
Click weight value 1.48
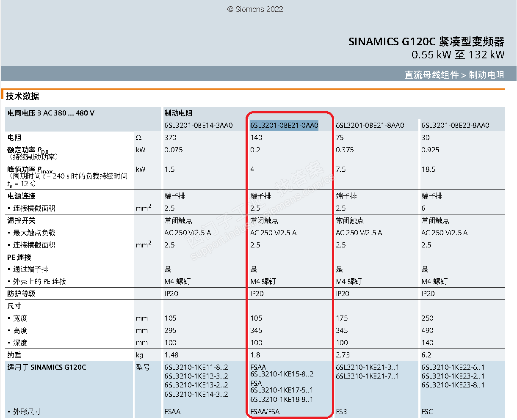coord(171,355)
